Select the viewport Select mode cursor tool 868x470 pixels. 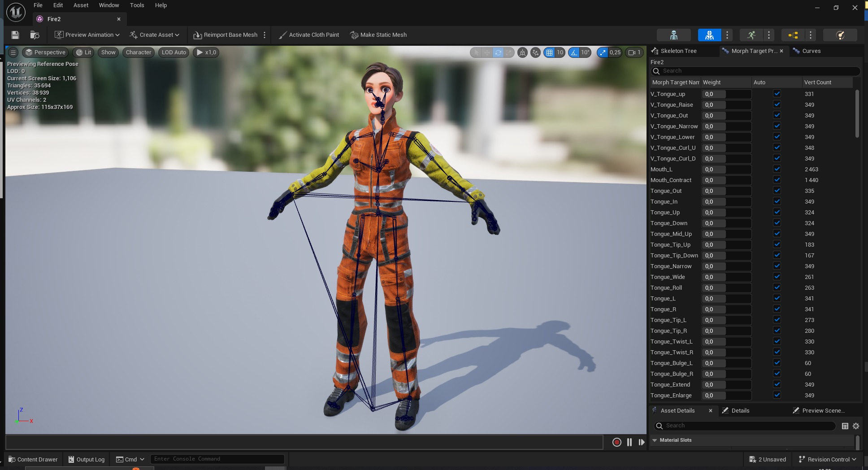(x=476, y=52)
